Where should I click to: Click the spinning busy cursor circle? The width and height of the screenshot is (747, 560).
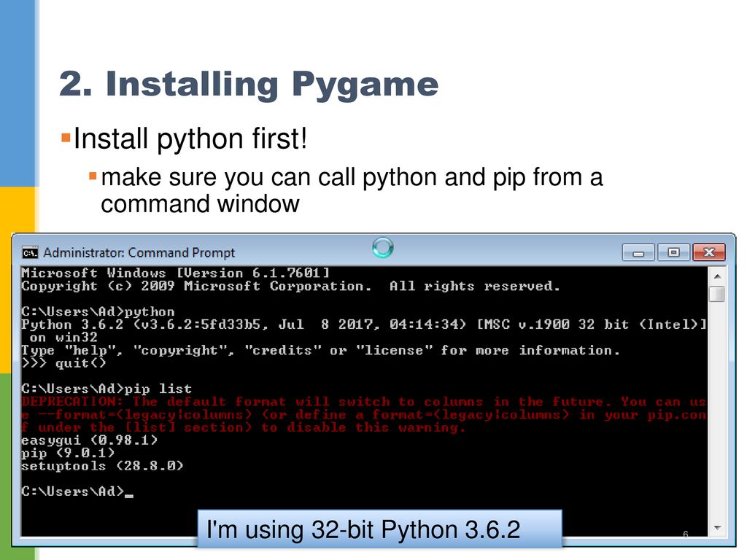[x=382, y=248]
